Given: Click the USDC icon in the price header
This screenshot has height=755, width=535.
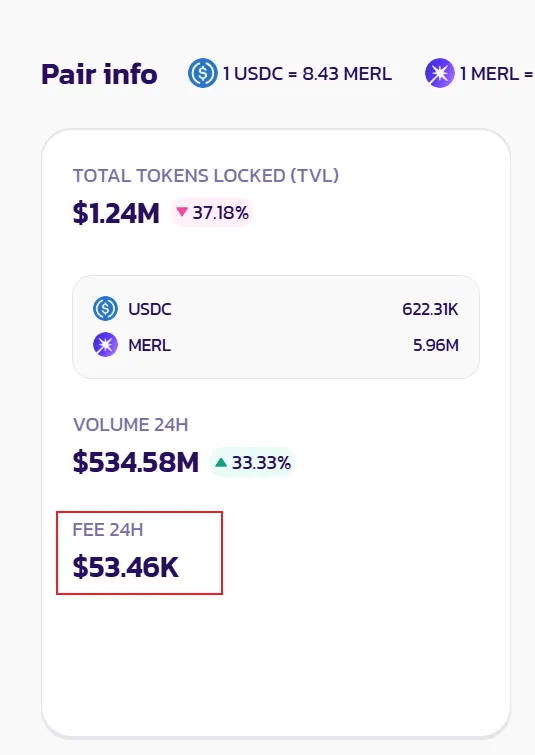Looking at the screenshot, I should pos(202,73).
